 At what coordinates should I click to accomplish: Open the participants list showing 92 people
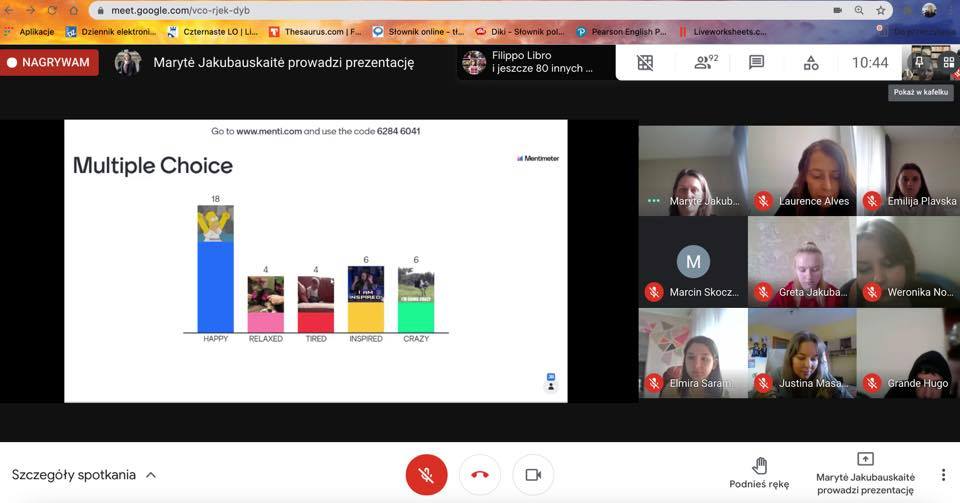tap(706, 62)
